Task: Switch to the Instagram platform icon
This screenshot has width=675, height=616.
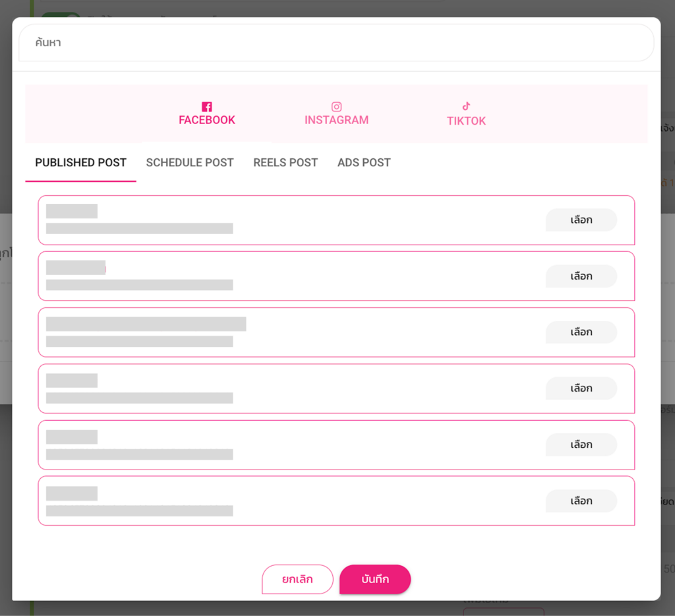Action: click(336, 107)
